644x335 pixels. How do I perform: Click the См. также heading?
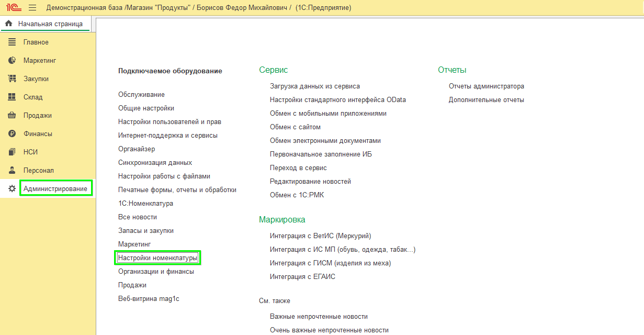click(275, 300)
